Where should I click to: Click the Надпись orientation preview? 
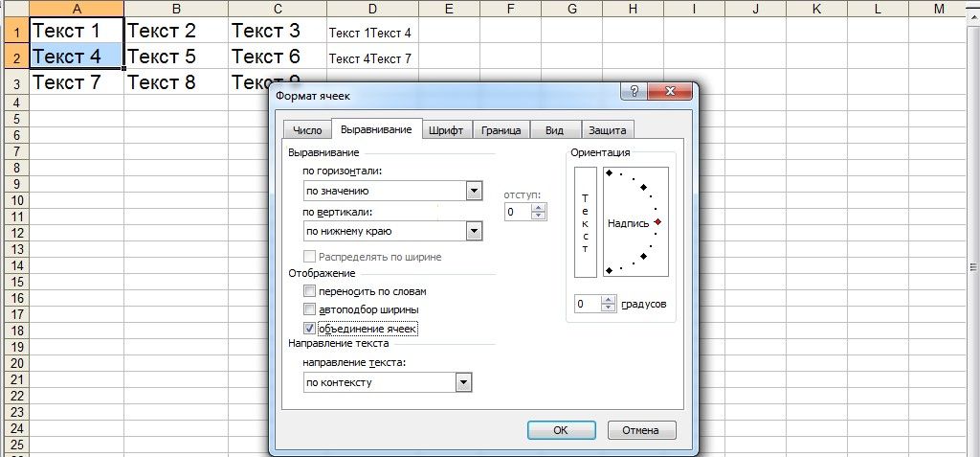coord(628,223)
